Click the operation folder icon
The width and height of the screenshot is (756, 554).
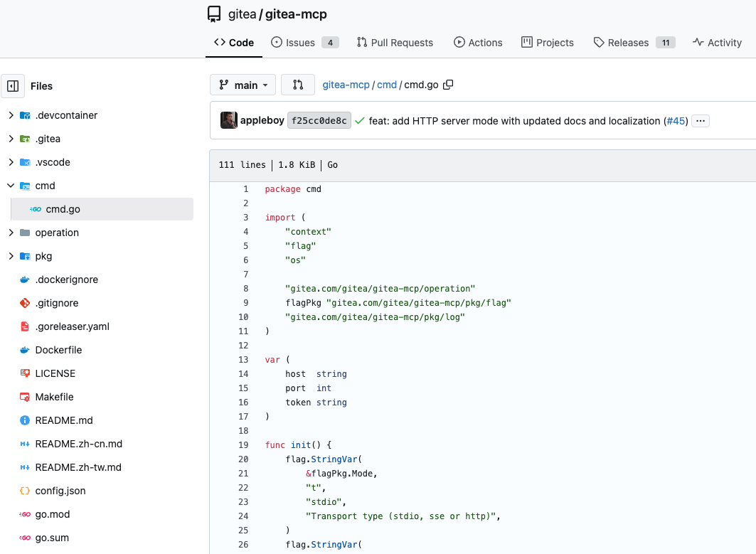click(25, 233)
